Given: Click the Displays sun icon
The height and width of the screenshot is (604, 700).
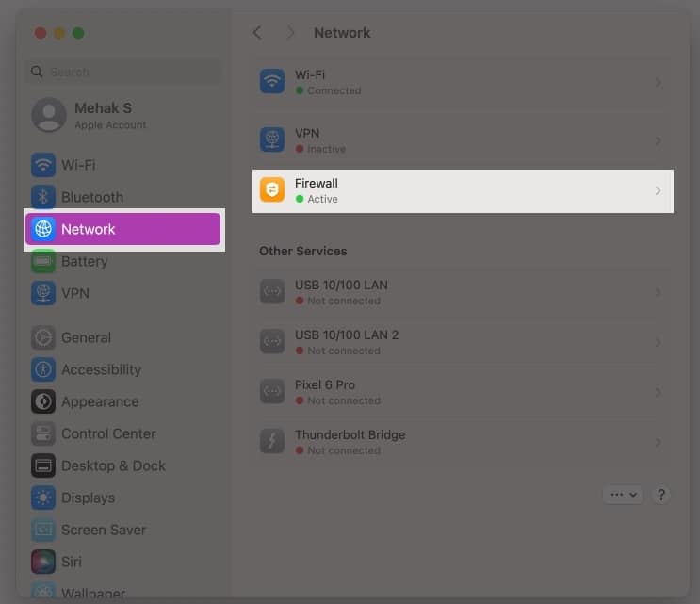Looking at the screenshot, I should [x=43, y=498].
